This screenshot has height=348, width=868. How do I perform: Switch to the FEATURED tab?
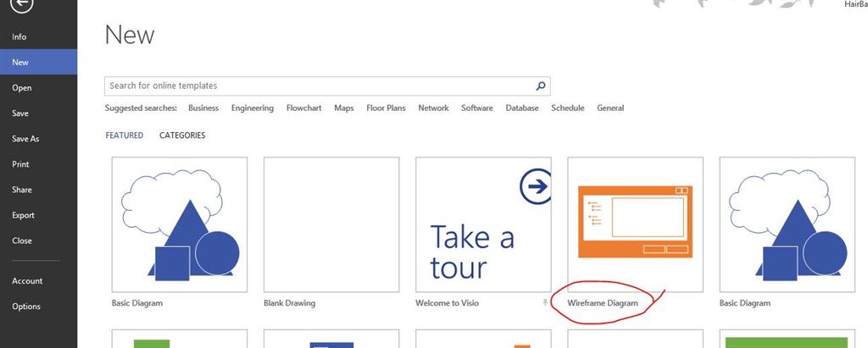point(125,135)
